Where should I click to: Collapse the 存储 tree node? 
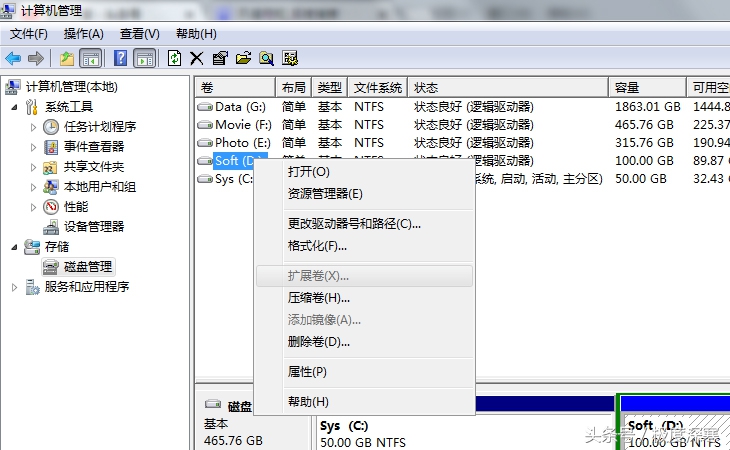[14, 247]
